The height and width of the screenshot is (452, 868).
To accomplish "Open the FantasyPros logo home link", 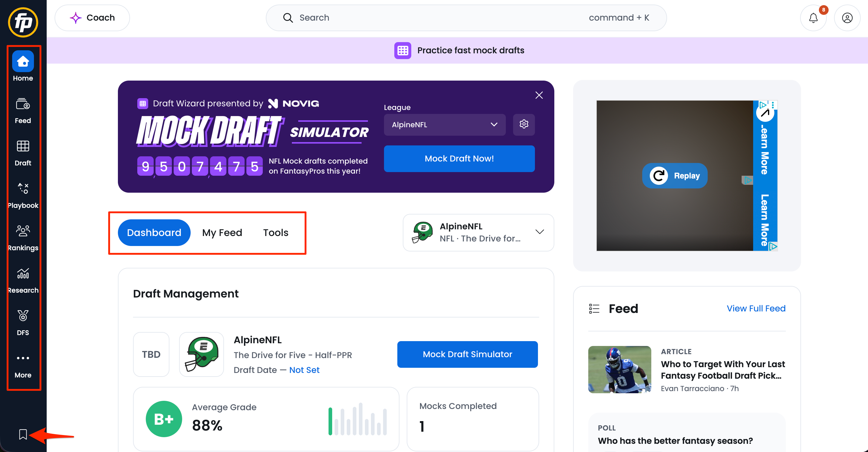I will tap(23, 22).
